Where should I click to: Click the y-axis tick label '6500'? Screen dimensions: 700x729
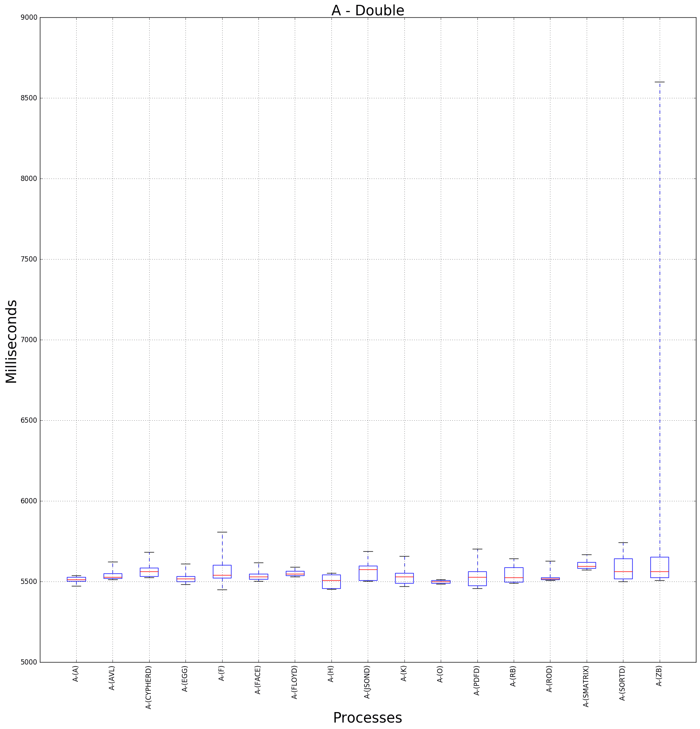pos(29,420)
